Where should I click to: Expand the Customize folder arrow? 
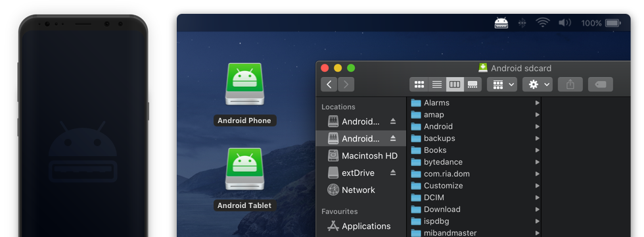[537, 186]
